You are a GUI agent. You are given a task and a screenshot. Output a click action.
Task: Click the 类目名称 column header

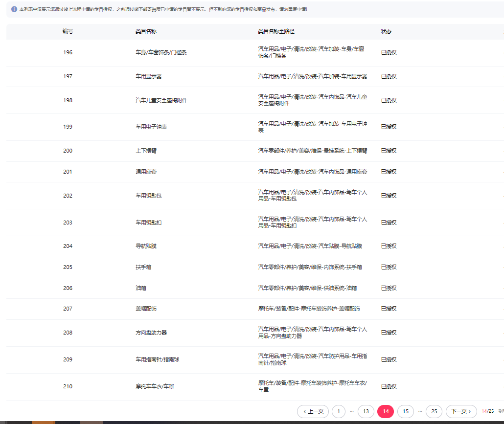(146, 31)
